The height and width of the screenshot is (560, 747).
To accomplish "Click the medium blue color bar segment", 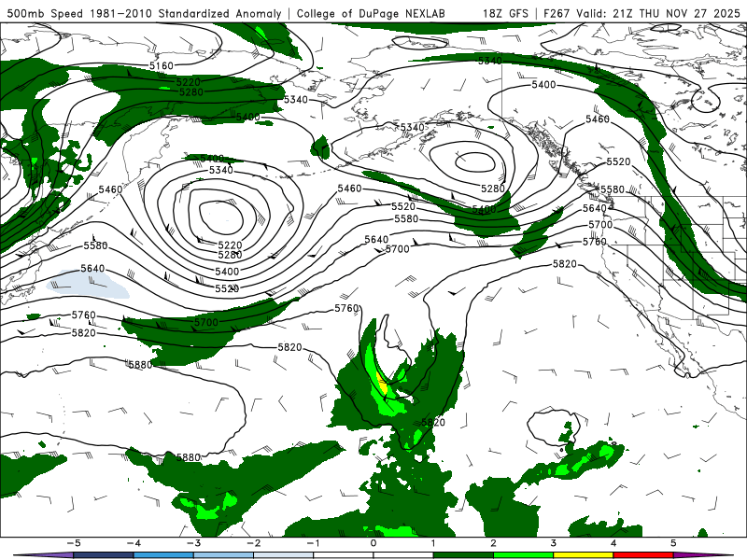I will 163,555.
